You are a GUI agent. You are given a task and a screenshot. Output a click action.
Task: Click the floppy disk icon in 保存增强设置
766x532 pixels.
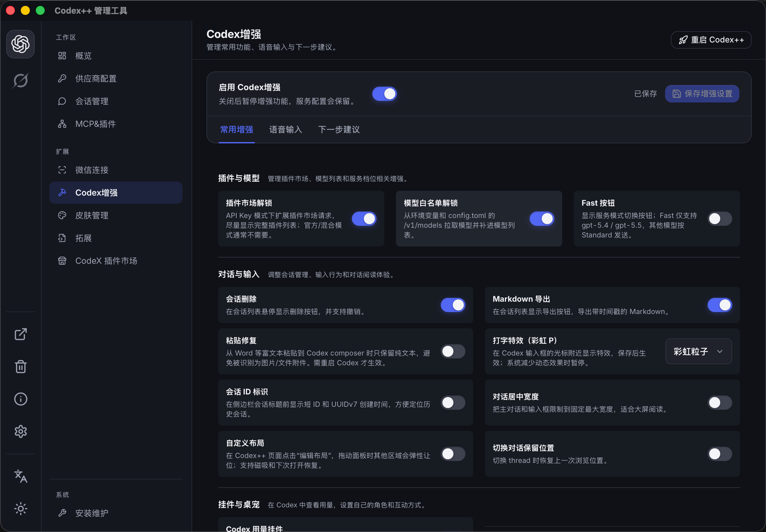coord(676,94)
